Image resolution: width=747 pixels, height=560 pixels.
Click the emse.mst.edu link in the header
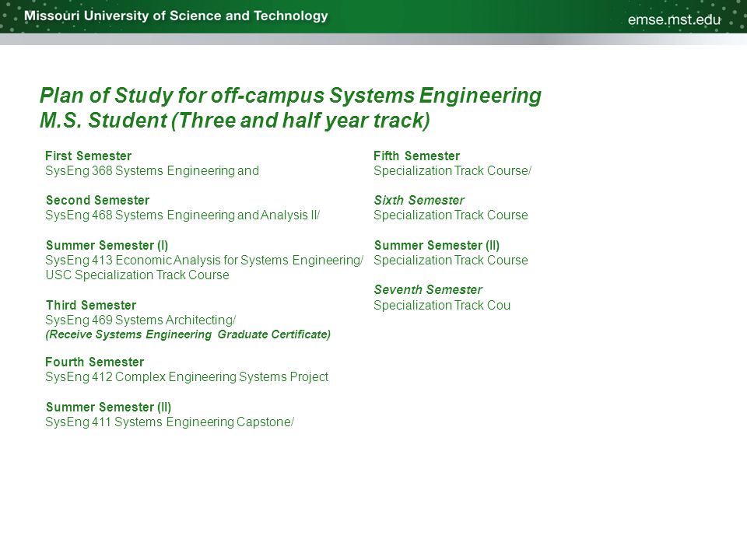[x=674, y=19]
